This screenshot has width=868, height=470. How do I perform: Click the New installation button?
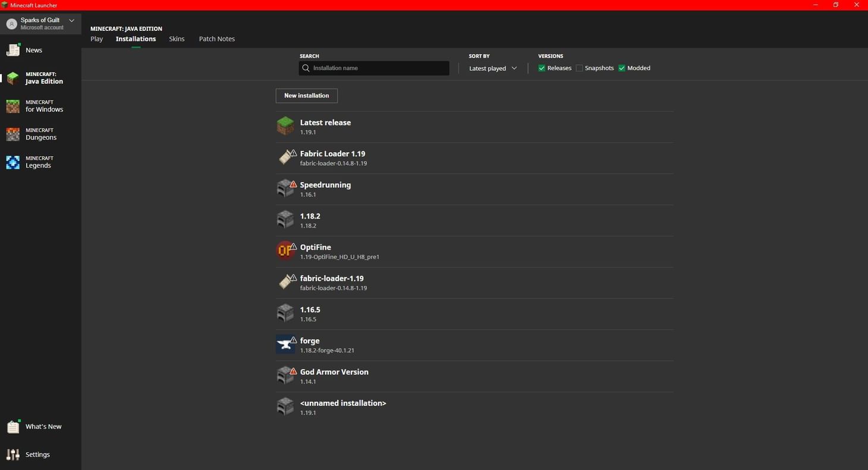pyautogui.click(x=306, y=95)
